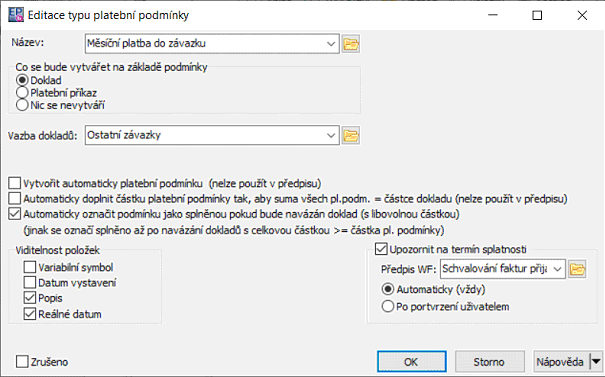This screenshot has width=605, height=377.
Task: Tick Automaticky doplnit částku platební podmínky
Action: pyautogui.click(x=15, y=199)
